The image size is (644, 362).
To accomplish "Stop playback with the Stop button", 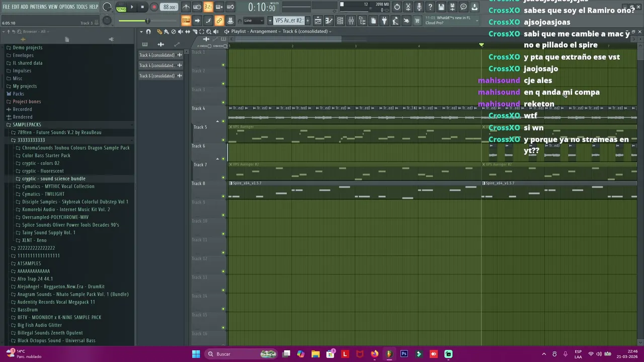I will (x=142, y=7).
